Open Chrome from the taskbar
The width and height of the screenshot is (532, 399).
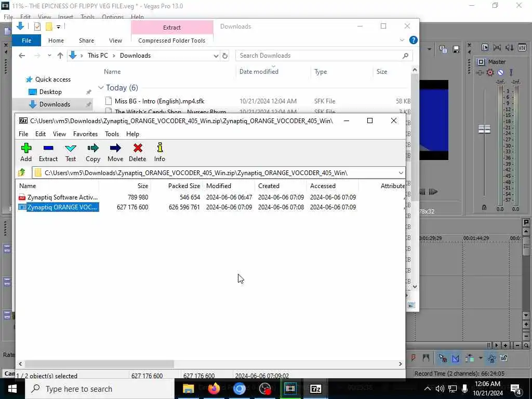tap(239, 389)
